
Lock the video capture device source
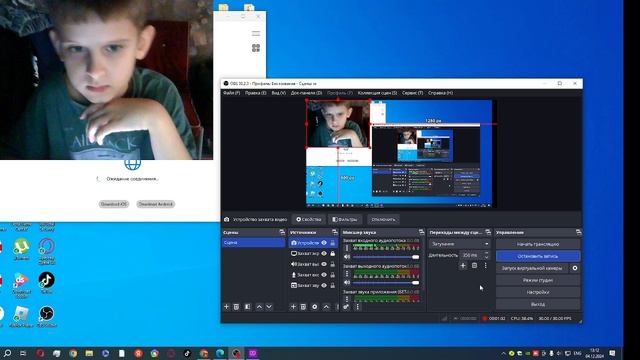click(x=333, y=243)
